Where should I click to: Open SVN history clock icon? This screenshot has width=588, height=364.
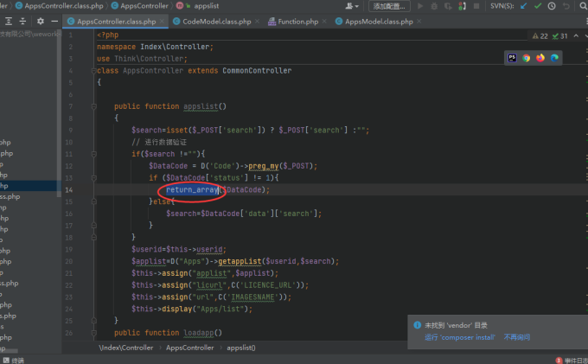[x=552, y=6]
